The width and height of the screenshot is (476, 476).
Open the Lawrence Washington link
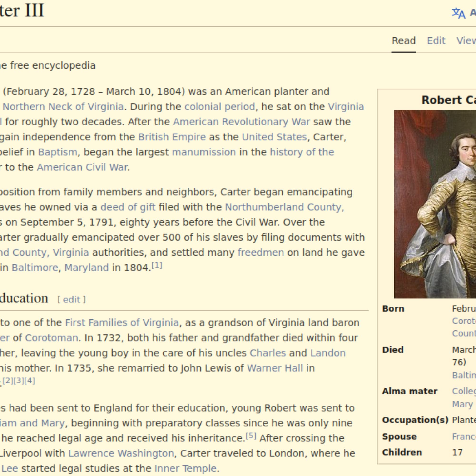point(121,453)
